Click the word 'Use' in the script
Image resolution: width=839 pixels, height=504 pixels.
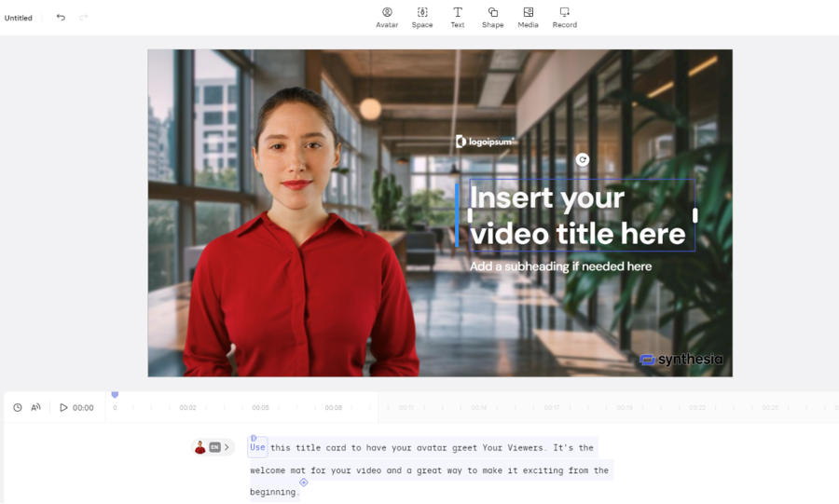[257, 447]
